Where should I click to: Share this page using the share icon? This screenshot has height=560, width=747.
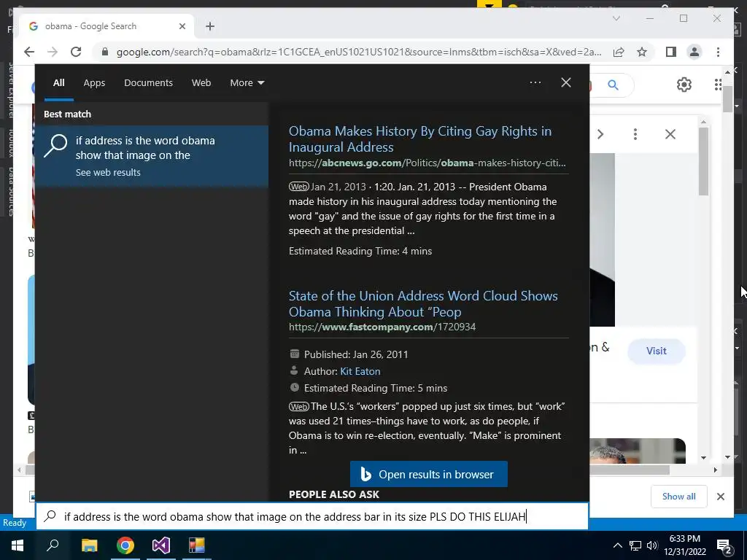click(x=619, y=52)
